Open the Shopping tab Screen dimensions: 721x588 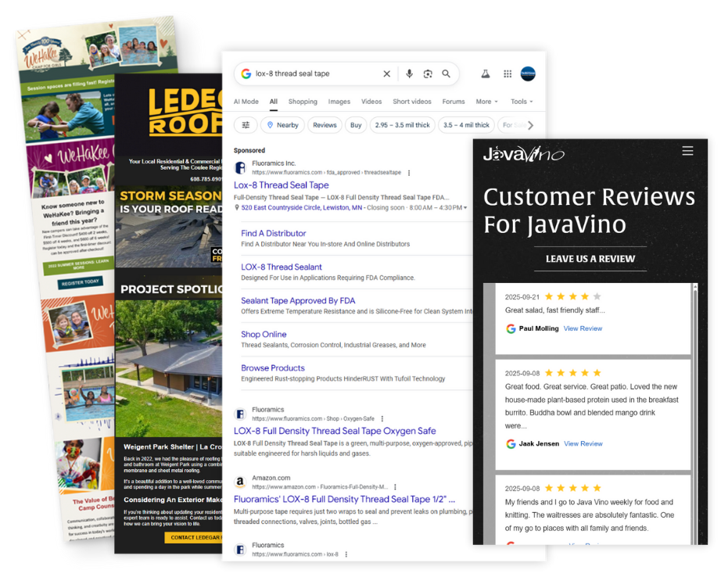(x=303, y=101)
